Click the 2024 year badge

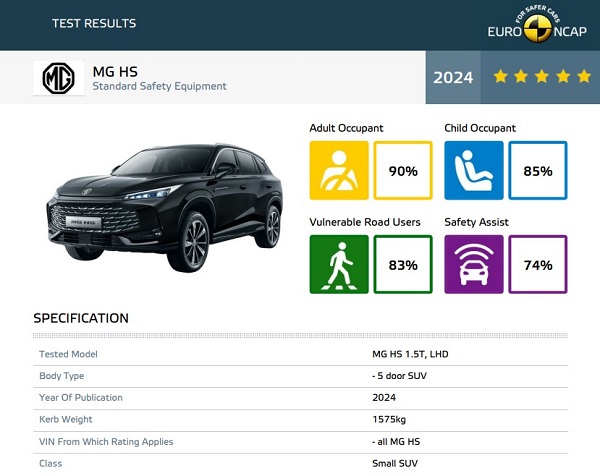point(453,77)
